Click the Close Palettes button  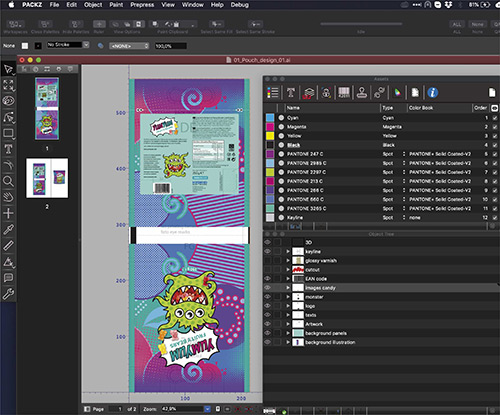[x=45, y=24]
